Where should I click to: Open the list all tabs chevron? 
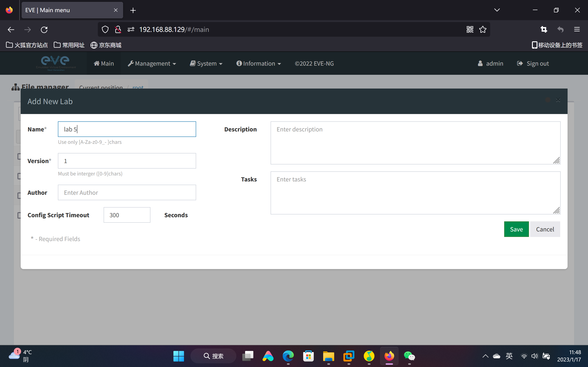coord(497,10)
